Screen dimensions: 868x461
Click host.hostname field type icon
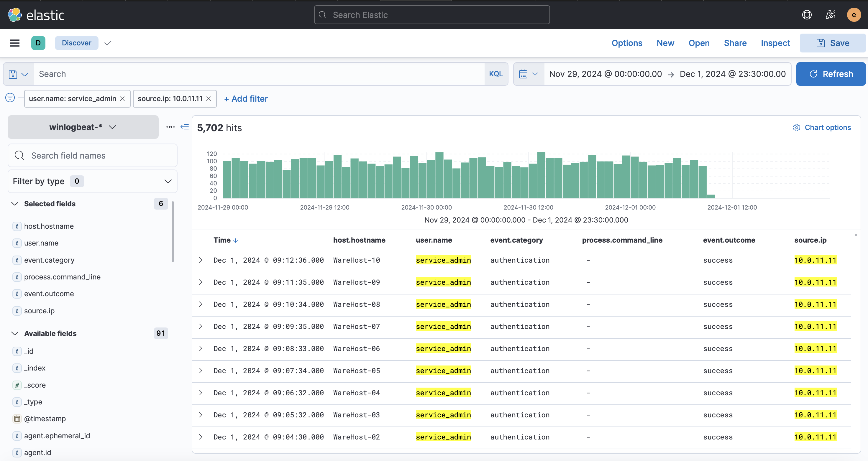coord(17,226)
